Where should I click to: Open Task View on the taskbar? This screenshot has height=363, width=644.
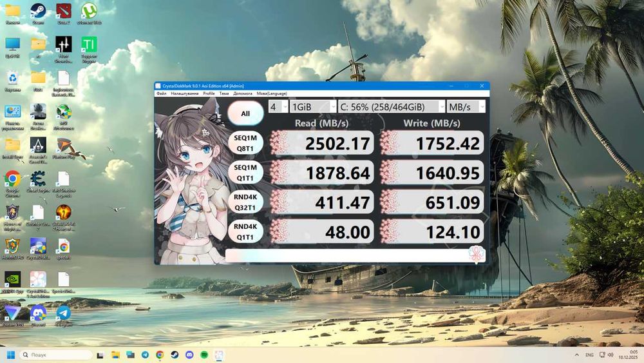click(x=100, y=355)
